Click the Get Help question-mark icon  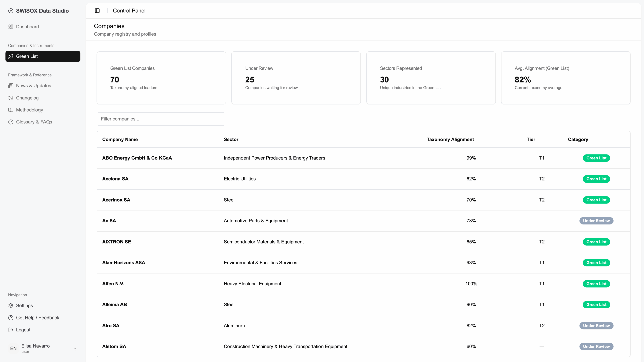pos(11,318)
